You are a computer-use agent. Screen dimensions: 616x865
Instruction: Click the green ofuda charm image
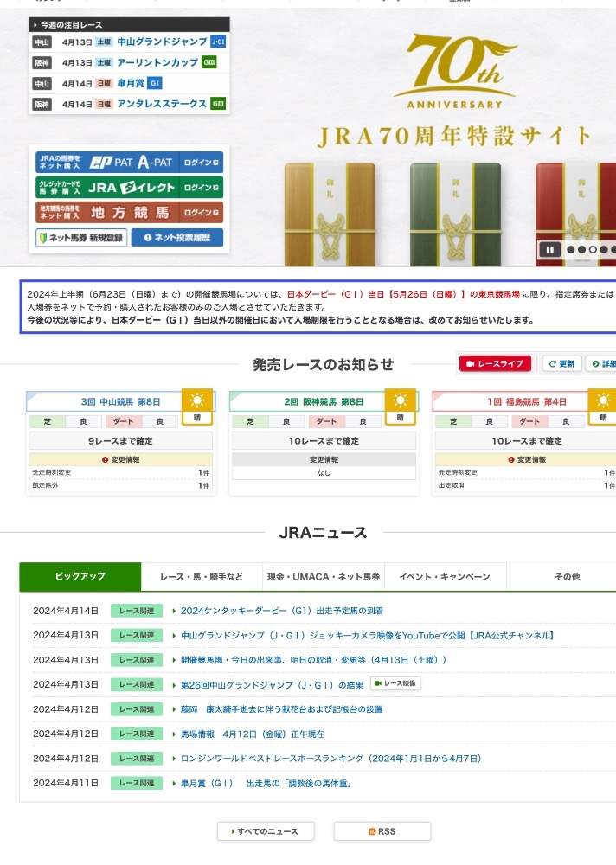(455, 214)
